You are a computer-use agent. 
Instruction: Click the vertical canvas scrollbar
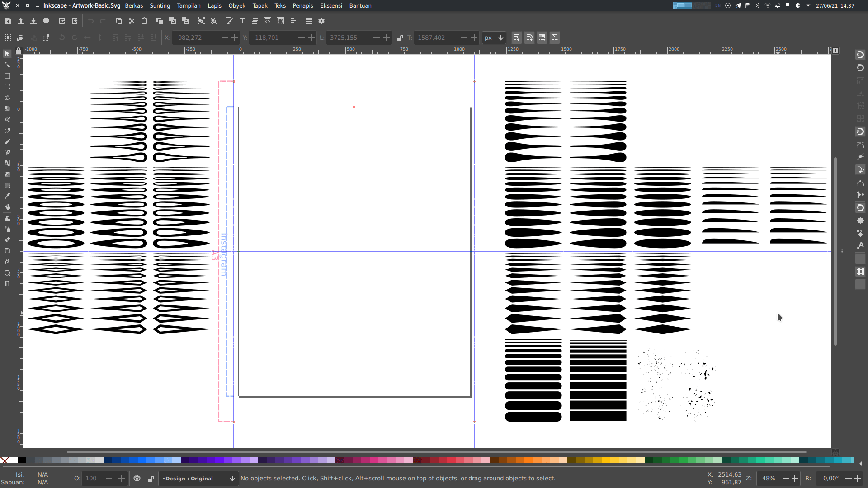835,251
